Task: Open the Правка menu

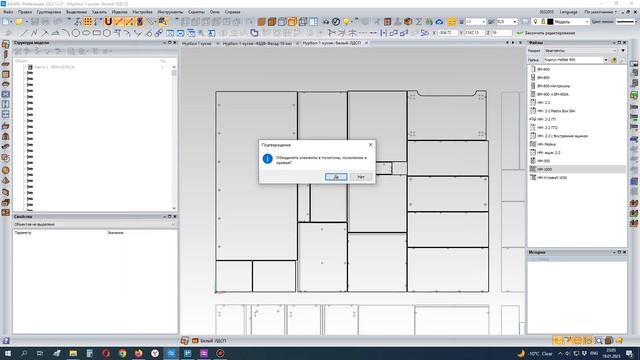Action: (25, 12)
